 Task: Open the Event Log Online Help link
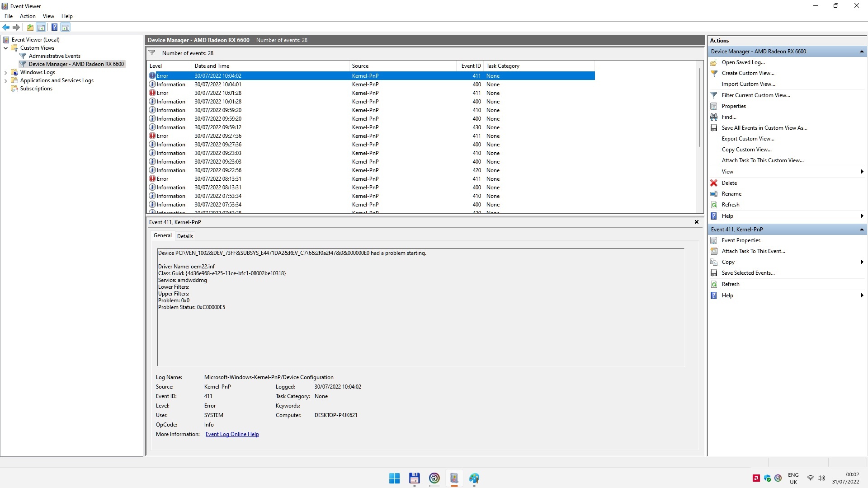pos(232,434)
